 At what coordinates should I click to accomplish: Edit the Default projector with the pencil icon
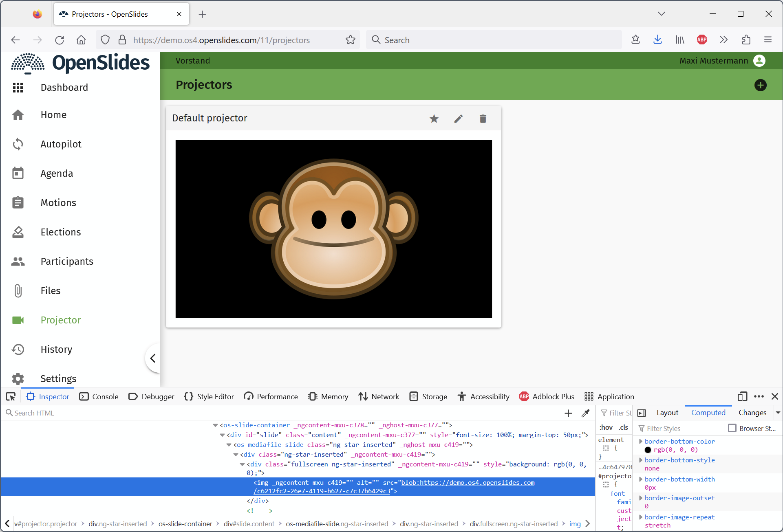coord(458,119)
